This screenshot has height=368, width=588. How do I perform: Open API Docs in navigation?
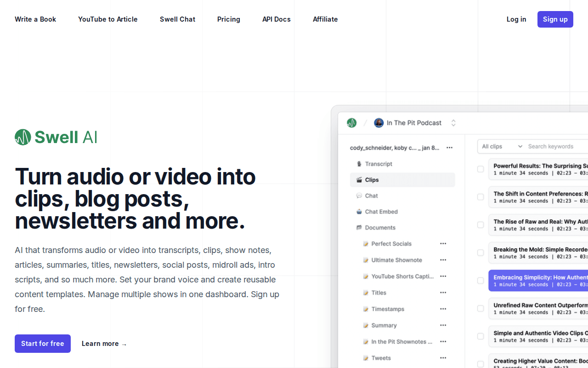277,19
